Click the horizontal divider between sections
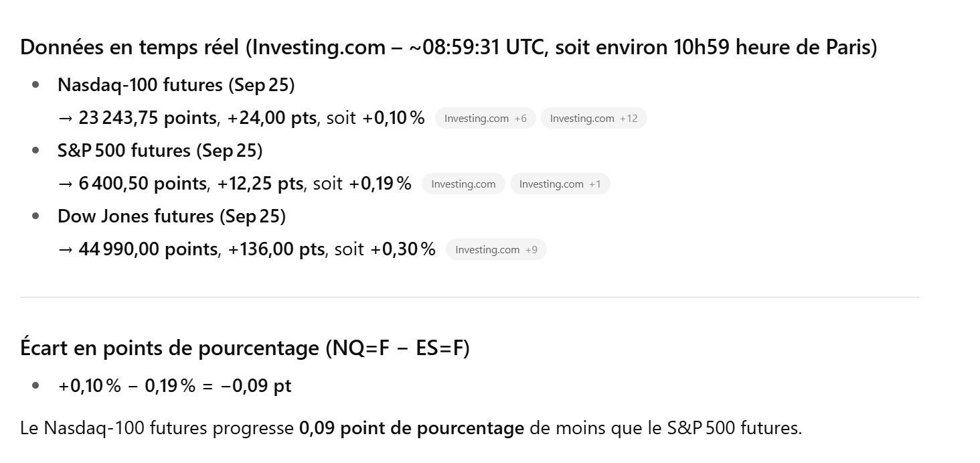The height and width of the screenshot is (463, 980). coord(469,297)
